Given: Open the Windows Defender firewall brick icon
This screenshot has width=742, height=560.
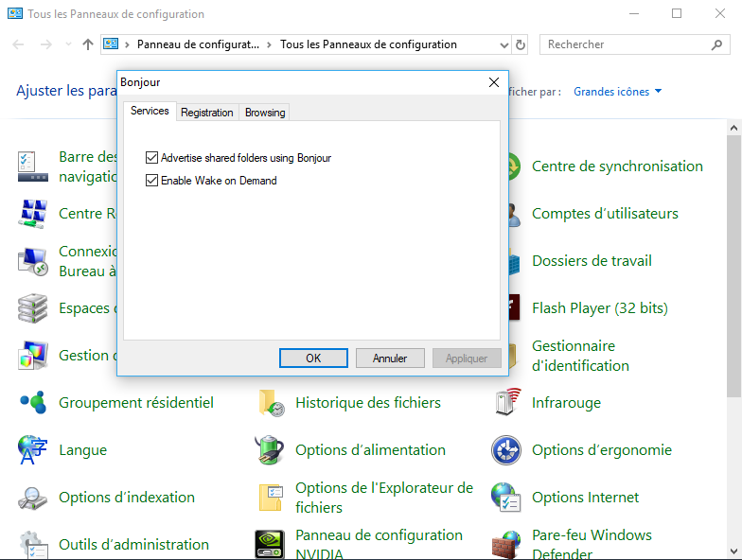Looking at the screenshot, I should [x=506, y=544].
